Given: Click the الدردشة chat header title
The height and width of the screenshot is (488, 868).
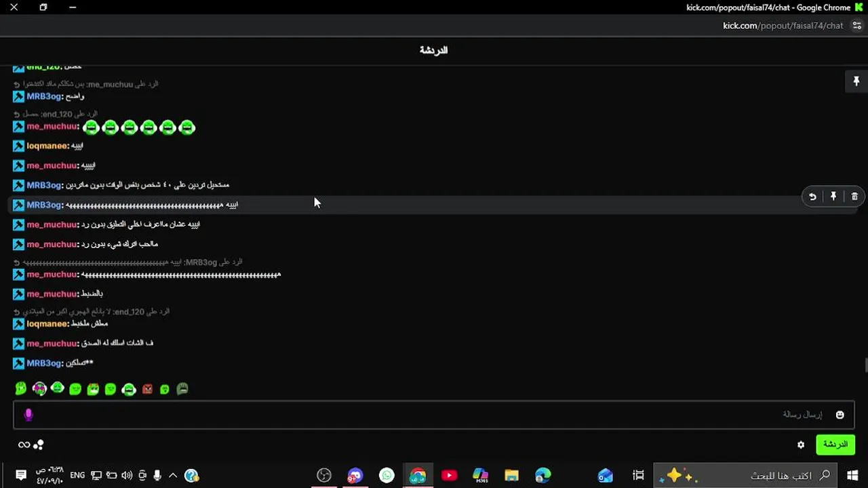Looking at the screenshot, I should click(x=434, y=50).
